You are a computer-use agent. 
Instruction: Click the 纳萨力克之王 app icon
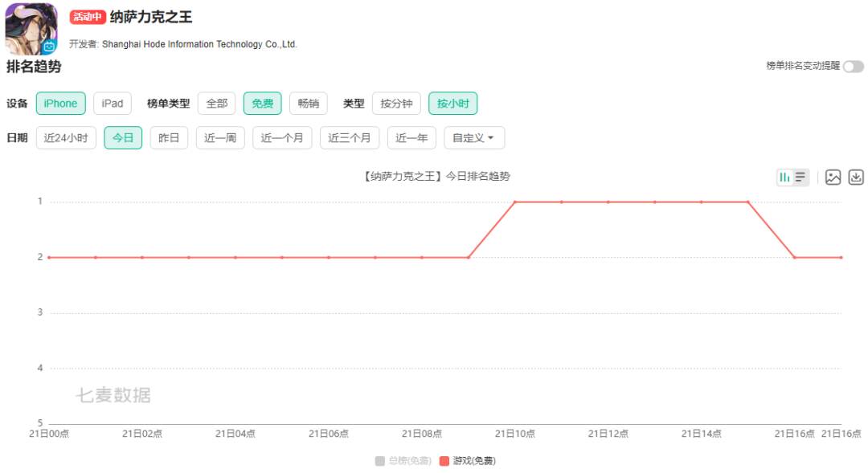click(31, 28)
